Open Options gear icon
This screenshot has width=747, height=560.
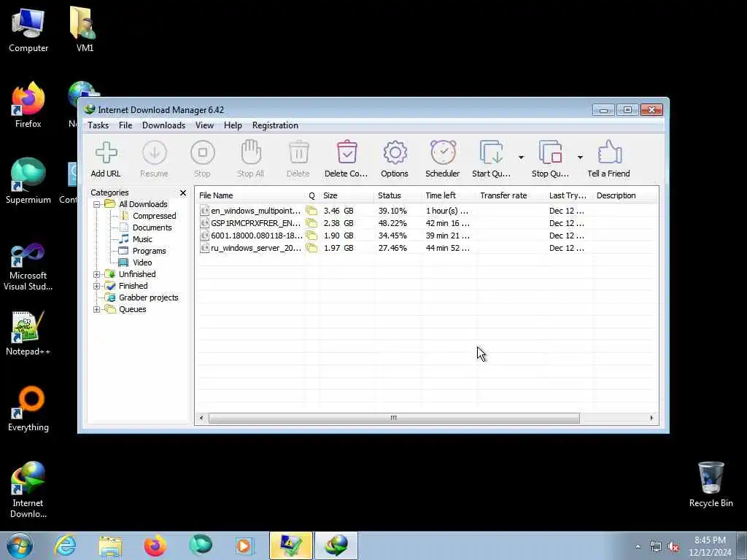395,153
